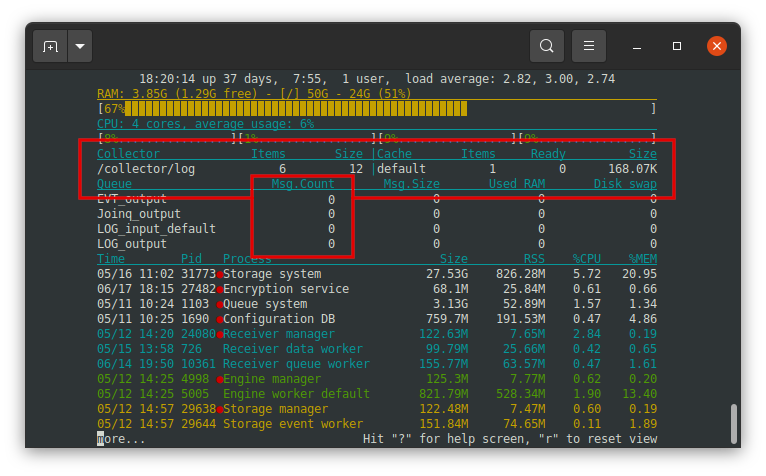Click the %MEM column header
The image size is (766, 476).
tap(643, 259)
